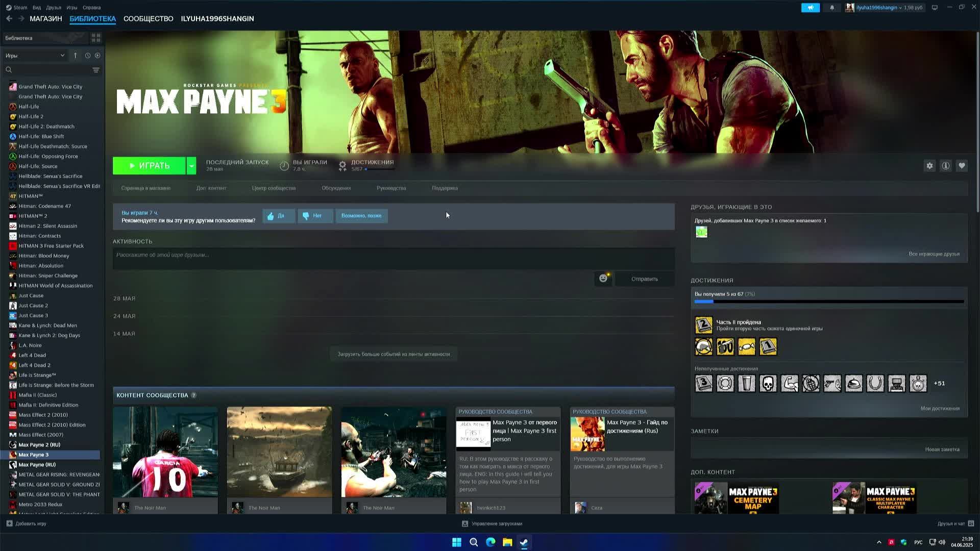Click the activity text input field
The image size is (980, 551).
click(x=394, y=259)
